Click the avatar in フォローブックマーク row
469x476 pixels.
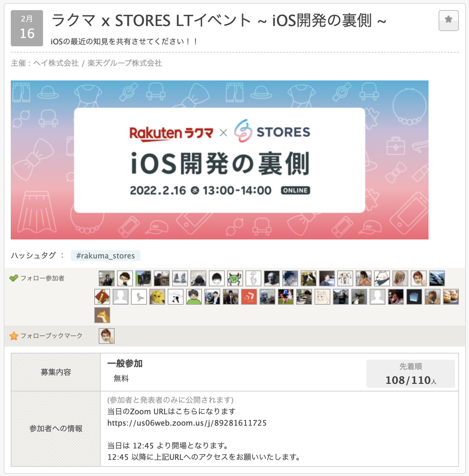107,336
